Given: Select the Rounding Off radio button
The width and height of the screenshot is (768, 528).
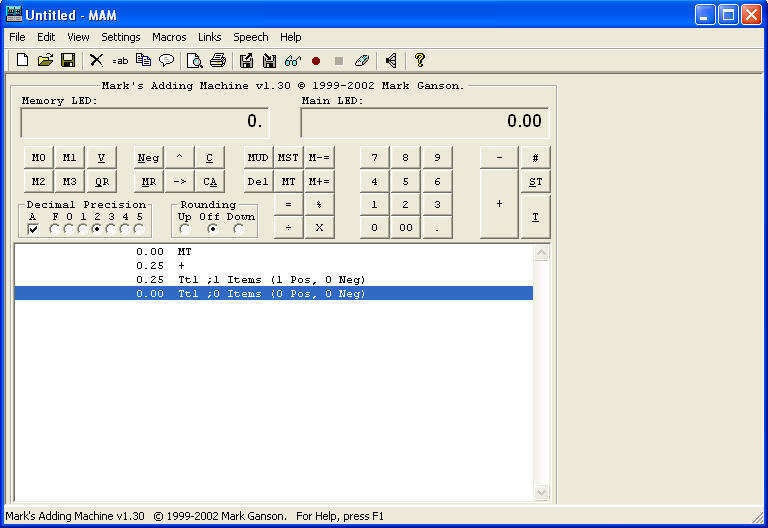Looking at the screenshot, I should click(212, 229).
